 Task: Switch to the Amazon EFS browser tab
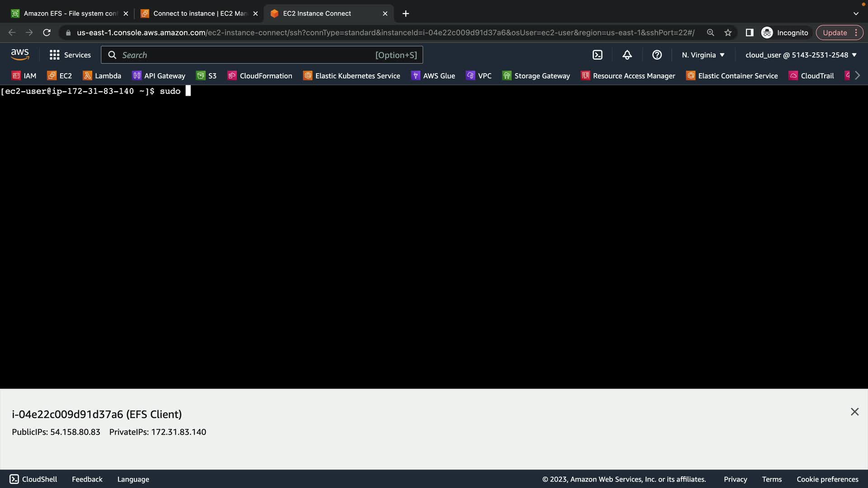click(70, 14)
